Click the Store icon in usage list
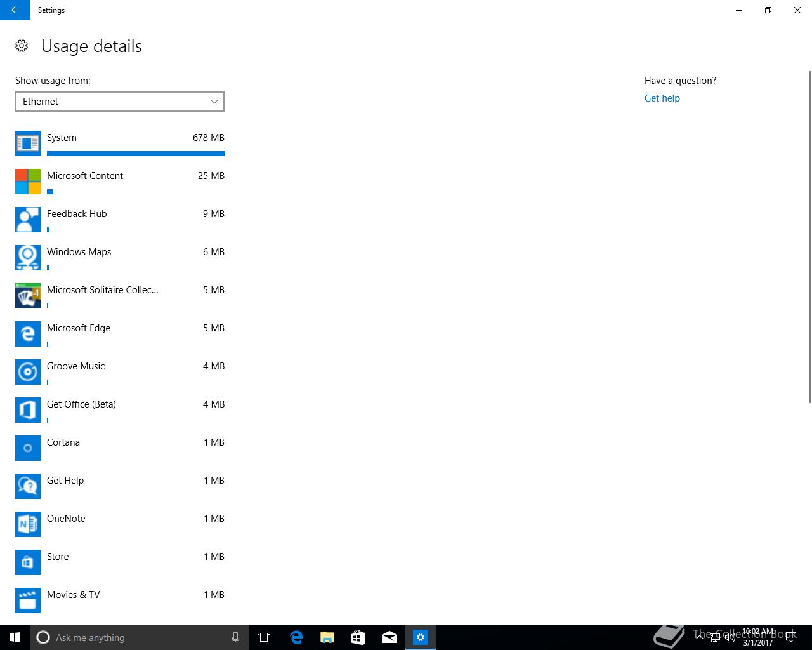Screen dimensions: 812x650 (x=28, y=562)
